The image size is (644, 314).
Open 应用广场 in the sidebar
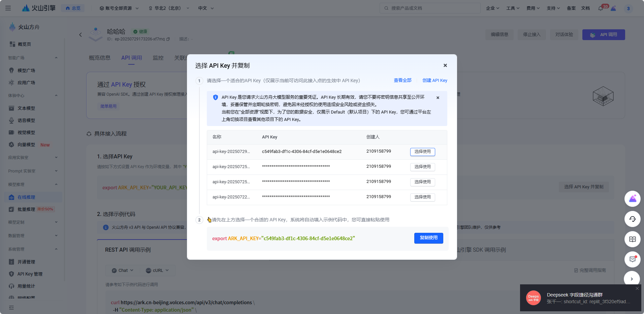(26, 83)
